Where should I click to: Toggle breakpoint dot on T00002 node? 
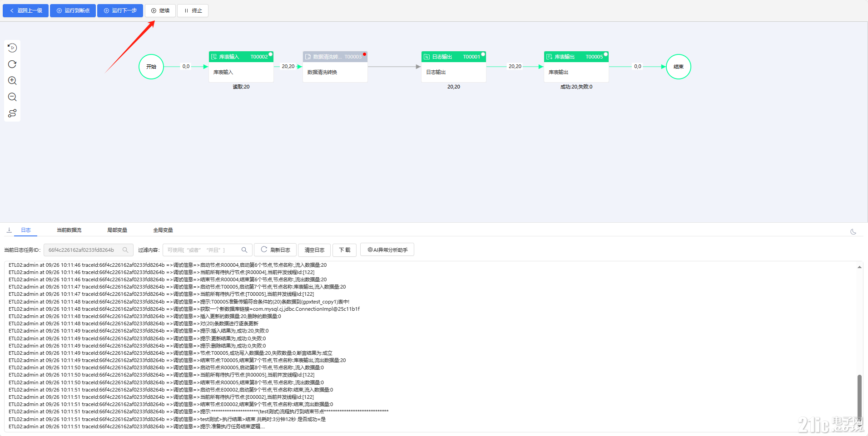tap(270, 54)
